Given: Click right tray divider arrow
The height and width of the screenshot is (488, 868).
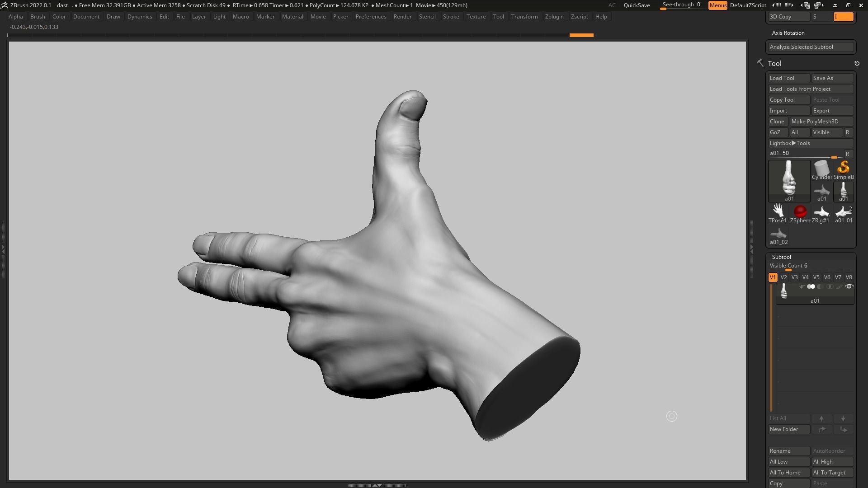Looking at the screenshot, I should (751, 249).
